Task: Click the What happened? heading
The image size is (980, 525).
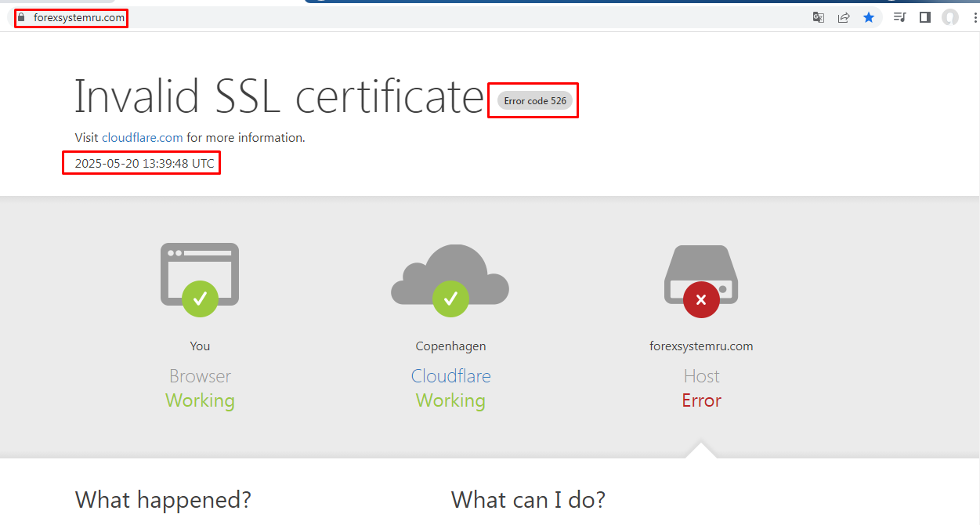Action: coord(163,500)
